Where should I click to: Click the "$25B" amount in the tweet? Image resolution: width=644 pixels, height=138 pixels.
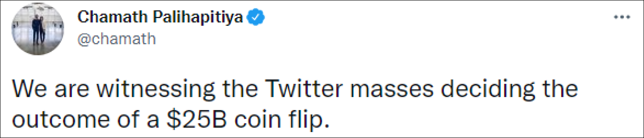click(x=197, y=120)
